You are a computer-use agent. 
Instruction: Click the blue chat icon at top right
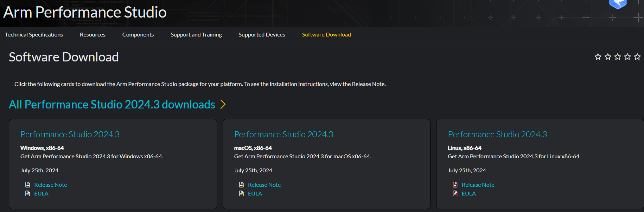pos(618,4)
